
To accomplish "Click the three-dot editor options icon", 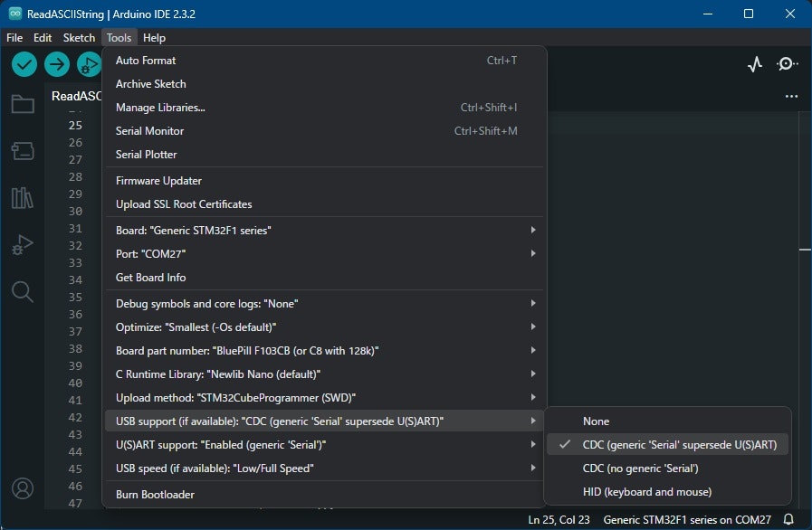I will coord(791,96).
